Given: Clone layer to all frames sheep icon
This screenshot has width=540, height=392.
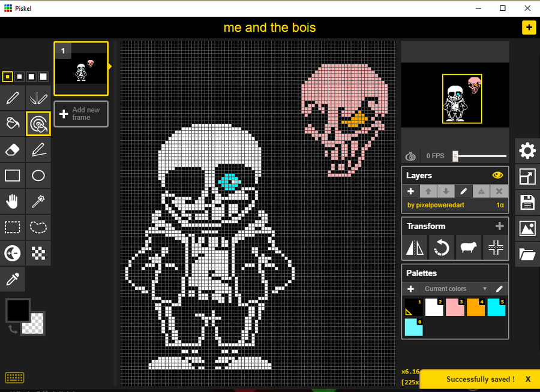Looking at the screenshot, I should pyautogui.click(x=469, y=248).
